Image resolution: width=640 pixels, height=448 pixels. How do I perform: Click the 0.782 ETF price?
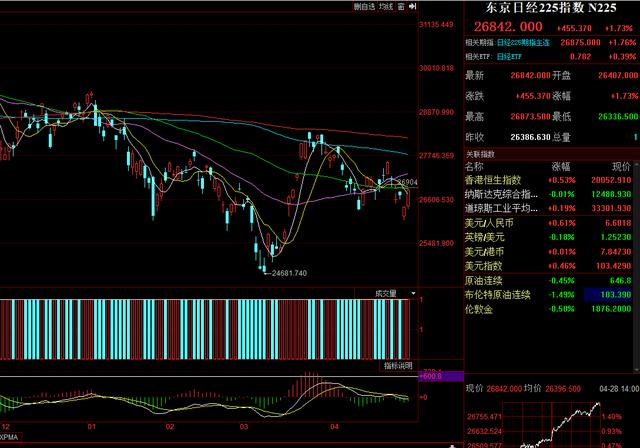pos(580,57)
